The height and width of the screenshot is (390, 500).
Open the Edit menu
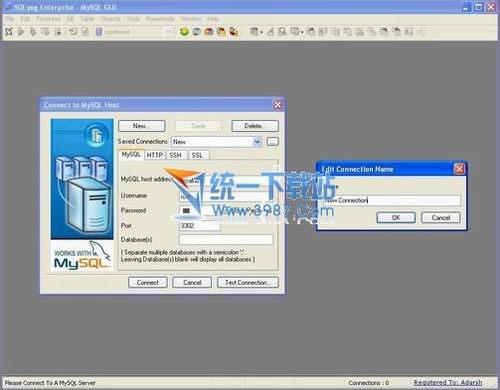pos(25,19)
